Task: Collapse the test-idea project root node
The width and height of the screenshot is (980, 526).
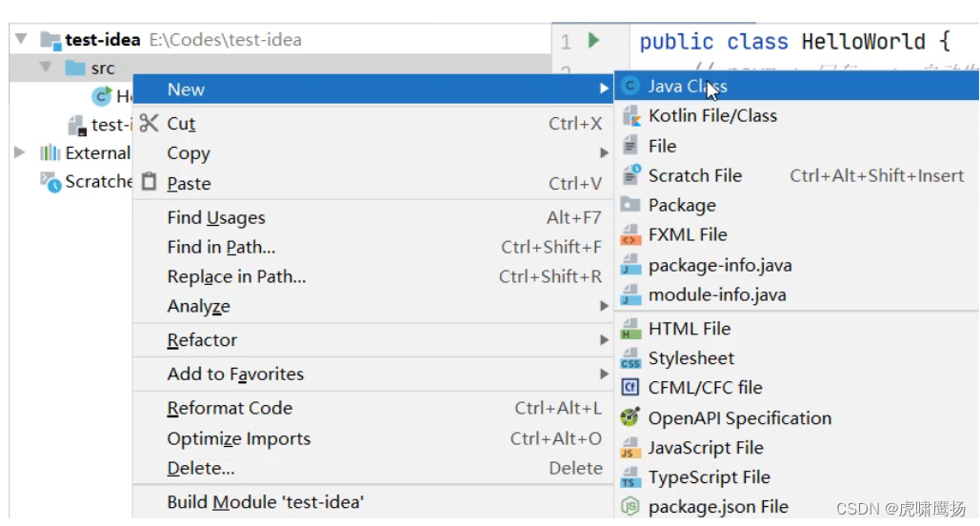Action: click(x=21, y=39)
